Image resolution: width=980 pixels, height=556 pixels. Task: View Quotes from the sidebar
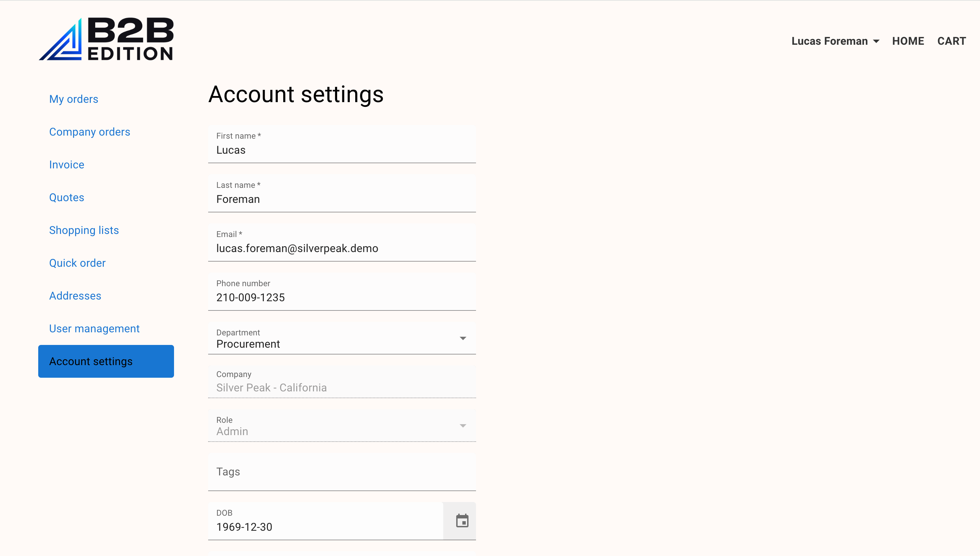(67, 197)
